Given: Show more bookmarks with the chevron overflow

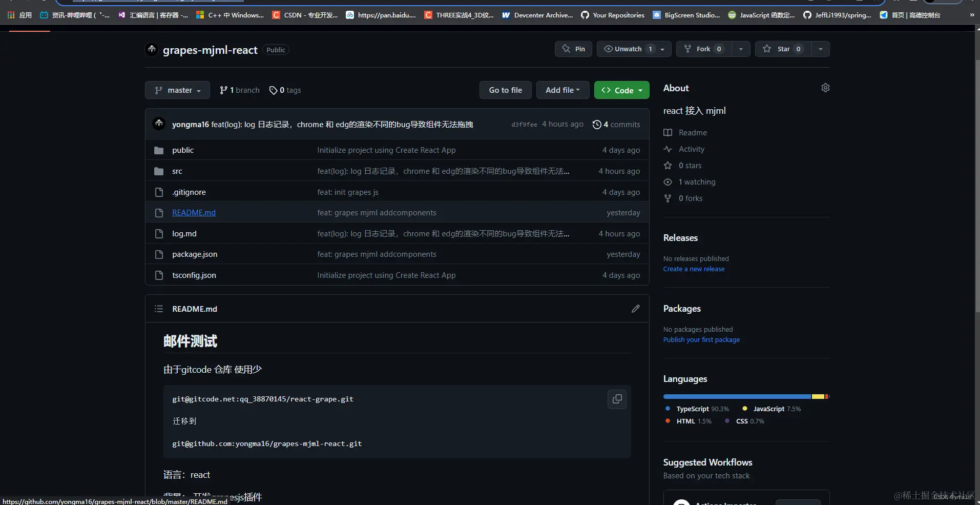Looking at the screenshot, I should click(x=972, y=15).
